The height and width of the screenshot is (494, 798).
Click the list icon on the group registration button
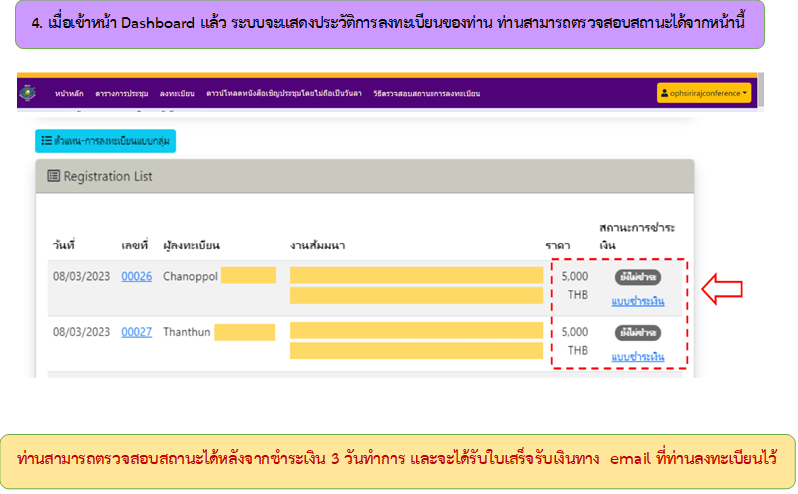tap(47, 141)
